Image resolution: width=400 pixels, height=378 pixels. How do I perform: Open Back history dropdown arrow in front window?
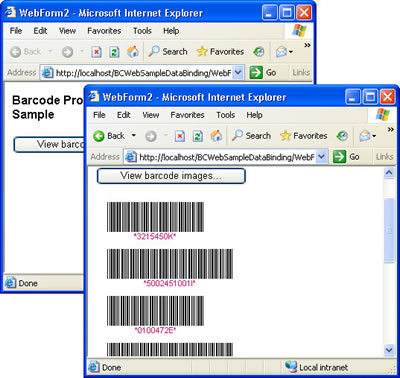click(x=134, y=136)
